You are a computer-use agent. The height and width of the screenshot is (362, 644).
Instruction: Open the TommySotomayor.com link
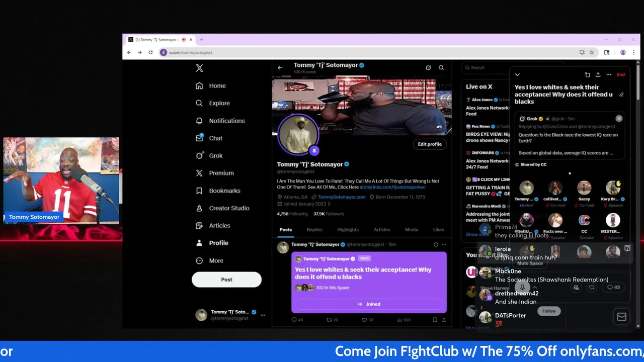[x=342, y=197]
